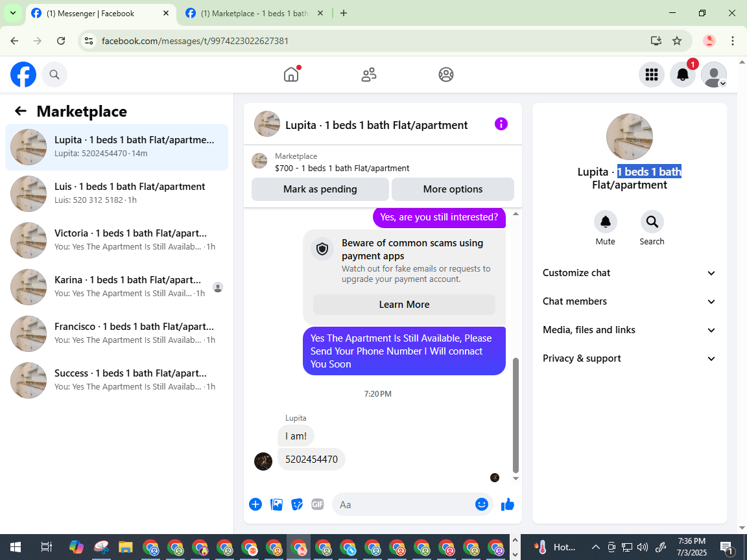Open the Windows notification center icon
The image size is (747, 560).
pyautogui.click(x=727, y=548)
